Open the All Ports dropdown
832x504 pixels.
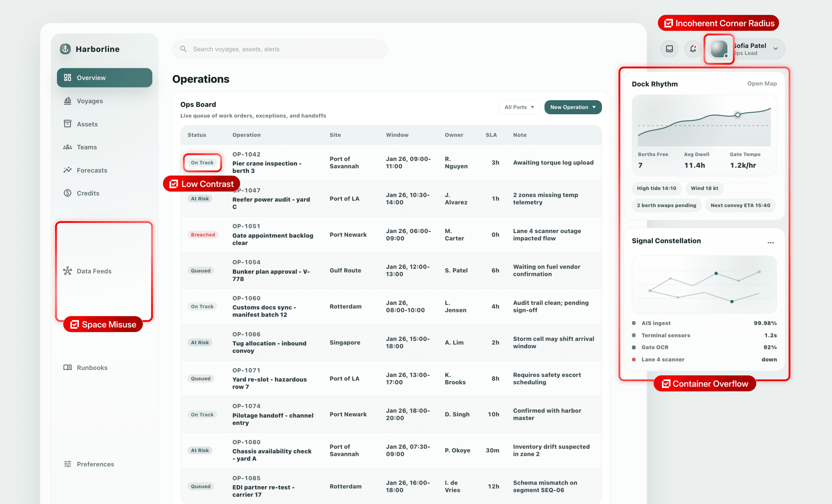click(519, 107)
